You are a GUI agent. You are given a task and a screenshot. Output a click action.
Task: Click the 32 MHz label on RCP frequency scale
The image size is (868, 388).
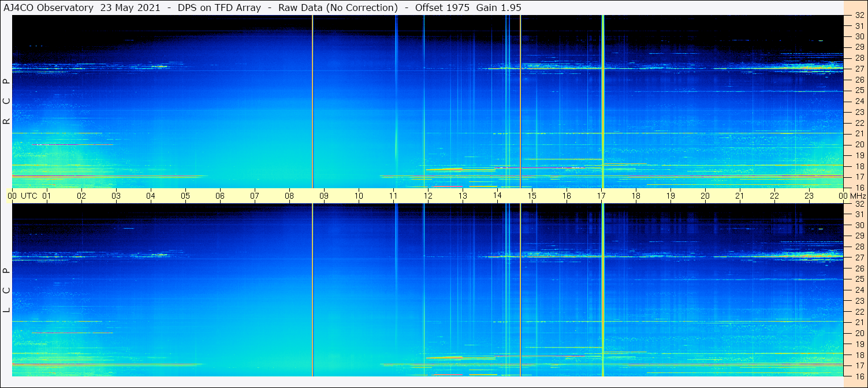[x=859, y=15]
